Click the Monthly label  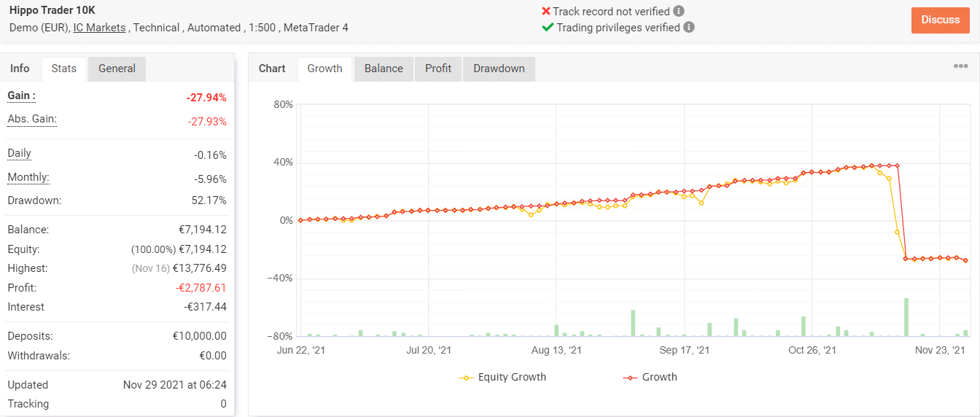coord(28,177)
